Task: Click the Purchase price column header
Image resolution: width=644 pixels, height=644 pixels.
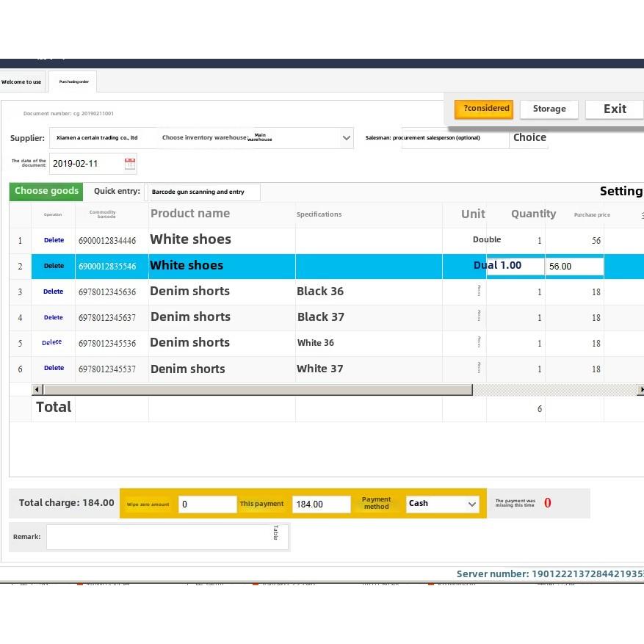Action: click(592, 215)
